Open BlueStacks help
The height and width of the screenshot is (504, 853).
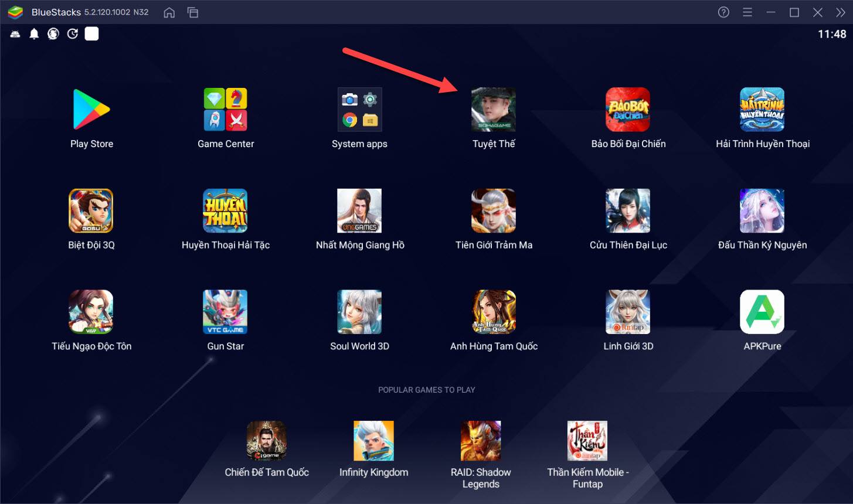coord(723,12)
